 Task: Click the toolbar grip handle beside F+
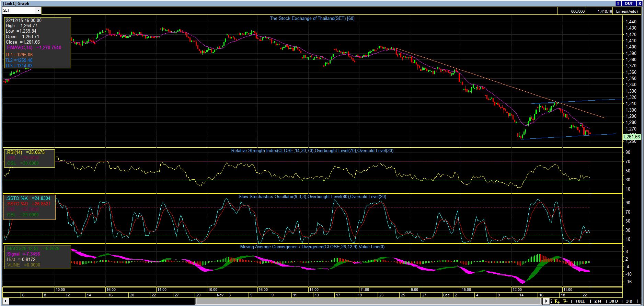(x=551, y=302)
